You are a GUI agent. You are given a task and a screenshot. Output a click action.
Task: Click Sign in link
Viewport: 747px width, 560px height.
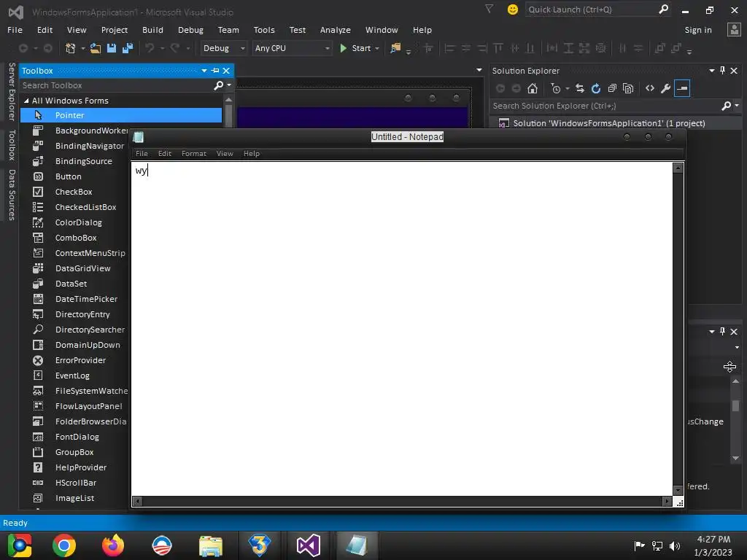coord(698,30)
